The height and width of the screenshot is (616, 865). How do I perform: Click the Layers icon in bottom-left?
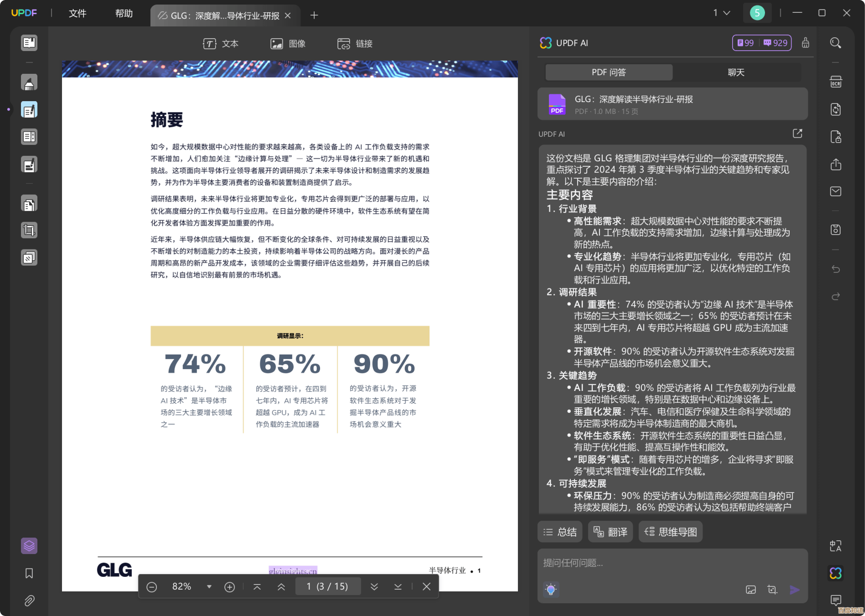pos(29,546)
